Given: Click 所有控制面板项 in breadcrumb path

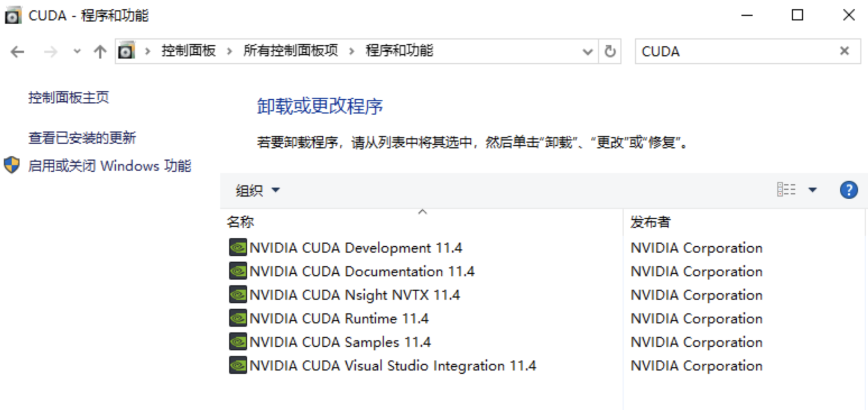Looking at the screenshot, I should point(291,51).
